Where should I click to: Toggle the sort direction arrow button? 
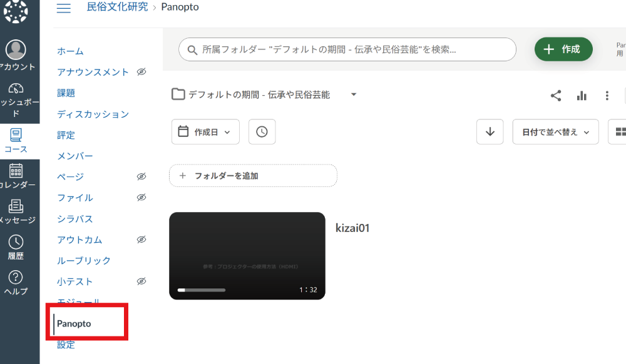click(490, 132)
